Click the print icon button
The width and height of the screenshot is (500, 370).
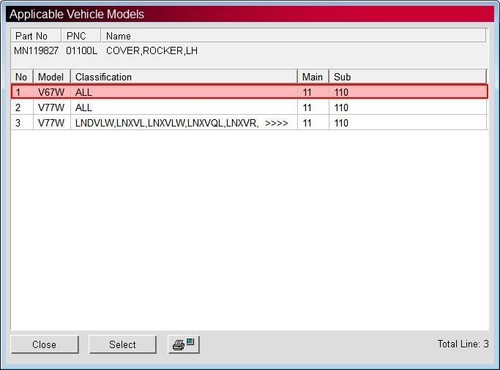184,344
